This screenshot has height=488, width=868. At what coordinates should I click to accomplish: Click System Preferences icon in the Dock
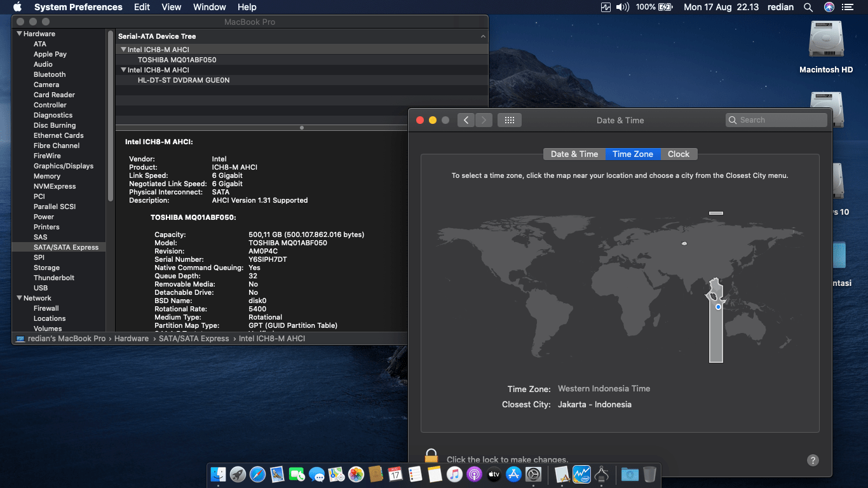click(x=533, y=474)
